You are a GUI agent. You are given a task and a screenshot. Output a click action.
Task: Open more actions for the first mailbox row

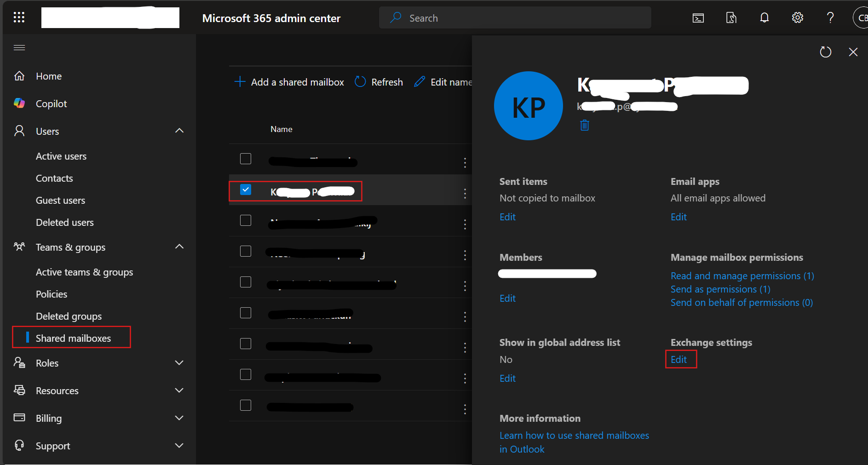(x=465, y=162)
